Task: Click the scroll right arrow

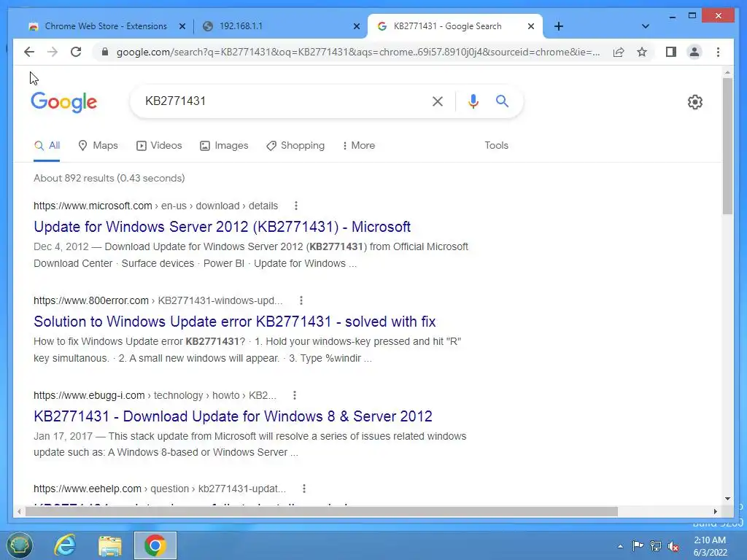Action: point(715,511)
